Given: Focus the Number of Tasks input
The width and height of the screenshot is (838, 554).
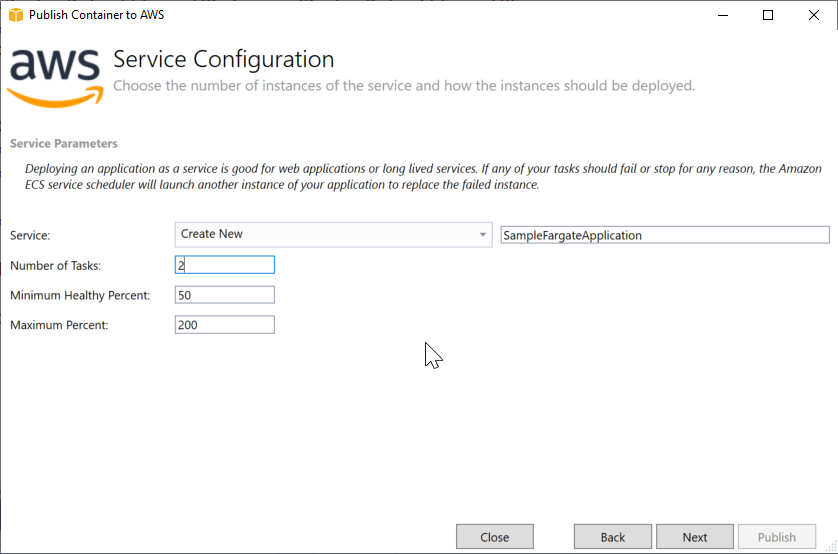Looking at the screenshot, I should [224, 265].
